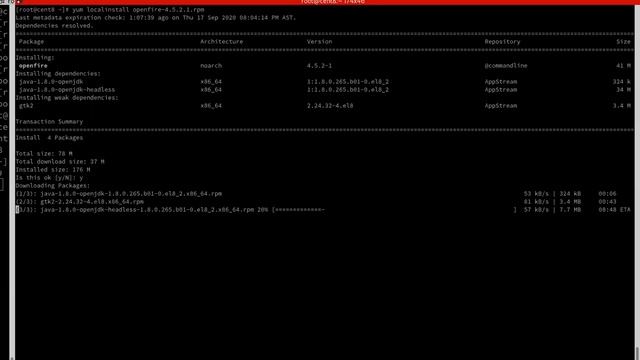Click the version in the java-1.8.0-openjdk table row
This screenshot has height=360, width=640.
(x=348, y=82)
